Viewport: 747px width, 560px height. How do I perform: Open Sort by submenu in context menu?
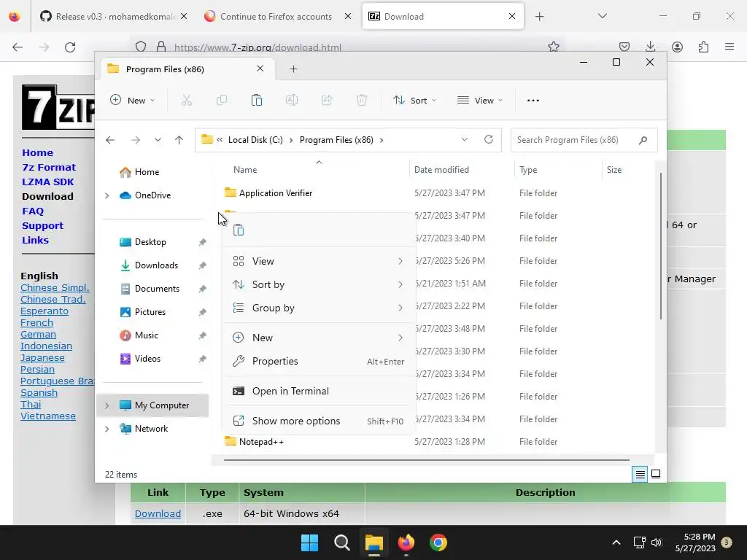click(318, 284)
